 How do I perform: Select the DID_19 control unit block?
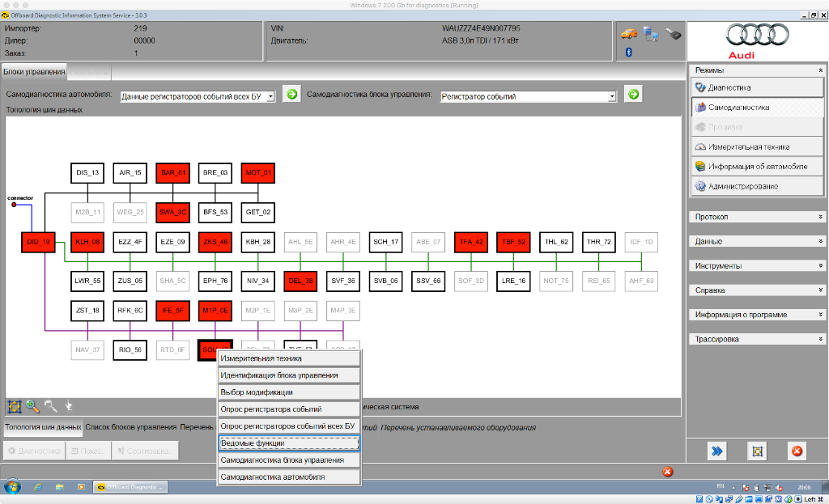pyautogui.click(x=38, y=241)
